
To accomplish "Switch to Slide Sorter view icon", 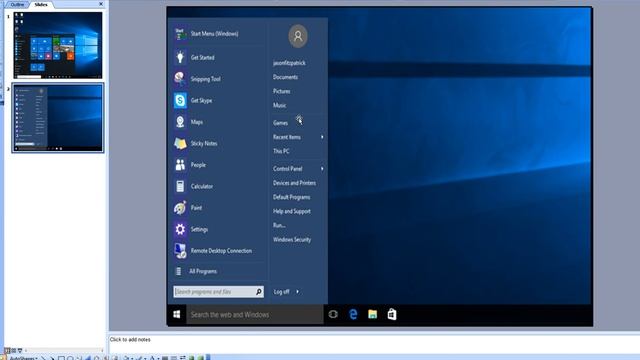I will coord(13,350).
